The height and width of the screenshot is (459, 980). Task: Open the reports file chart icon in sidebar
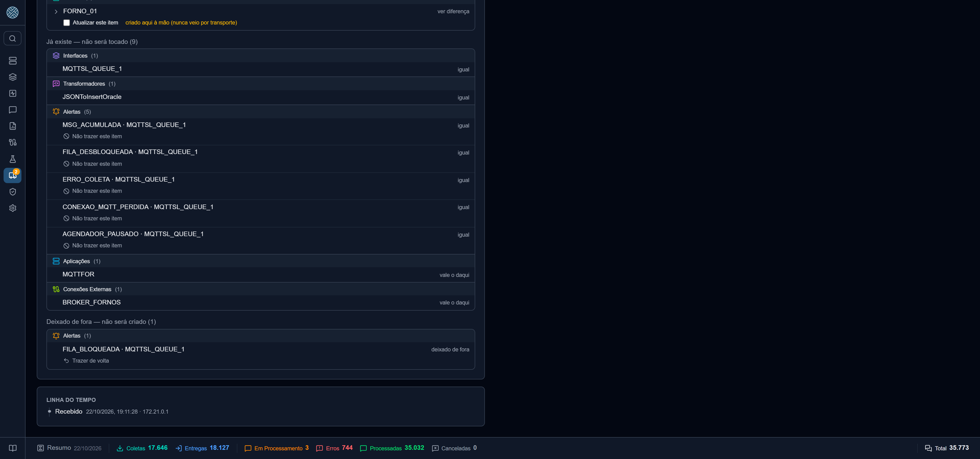pyautogui.click(x=13, y=126)
